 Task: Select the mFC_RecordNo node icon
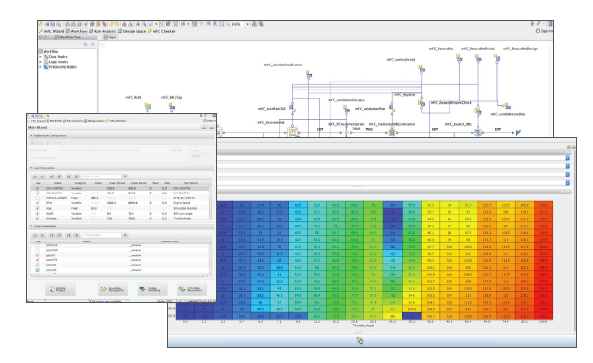pyautogui.click(x=459, y=58)
